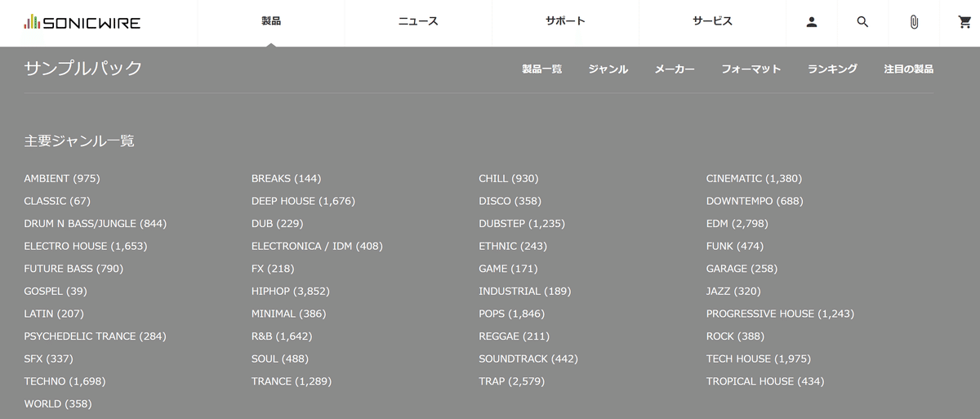Open the shopping cart icon
The width and height of the screenshot is (980, 419).
964,23
